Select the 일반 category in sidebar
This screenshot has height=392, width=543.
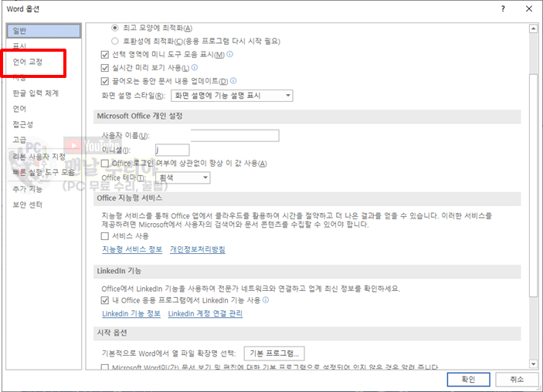point(43,31)
